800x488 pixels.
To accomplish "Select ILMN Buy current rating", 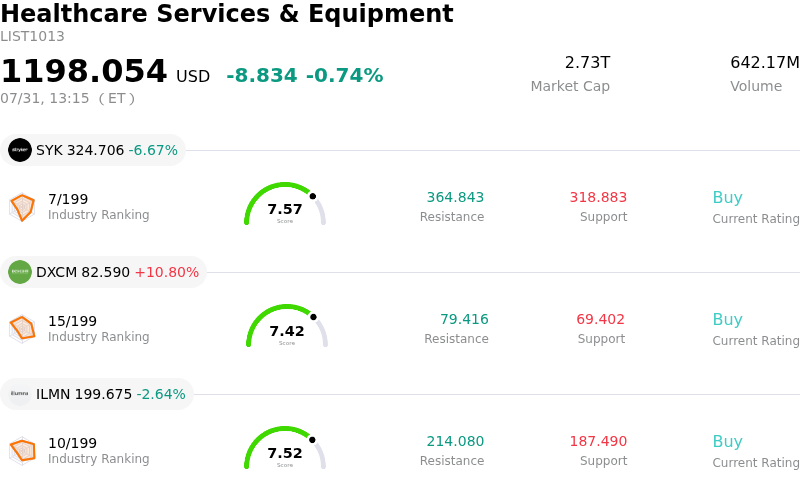I will tap(728, 441).
